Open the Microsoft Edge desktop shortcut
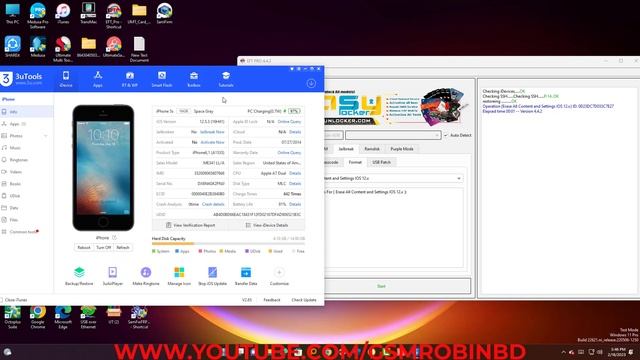The image size is (640, 360). pyautogui.click(x=63, y=317)
